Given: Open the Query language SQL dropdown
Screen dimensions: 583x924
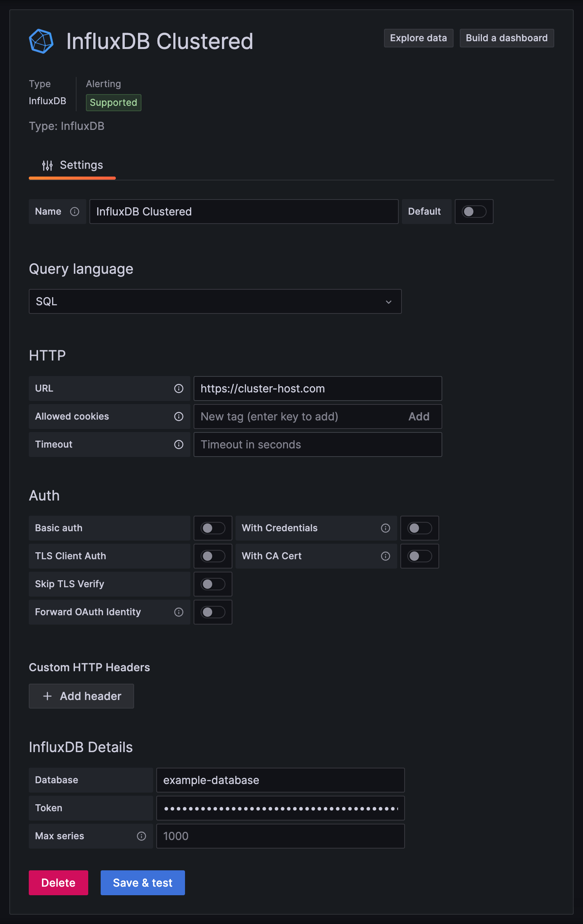Looking at the screenshot, I should [215, 301].
